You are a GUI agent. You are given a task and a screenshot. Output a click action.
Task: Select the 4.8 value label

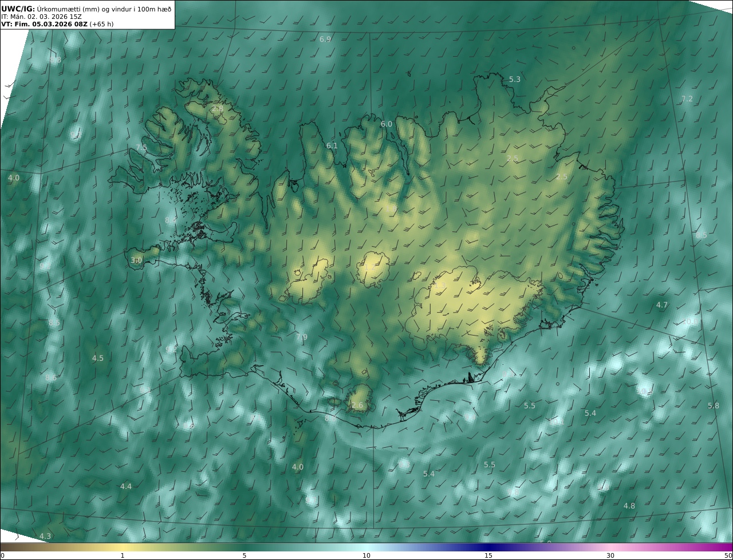pos(629,506)
